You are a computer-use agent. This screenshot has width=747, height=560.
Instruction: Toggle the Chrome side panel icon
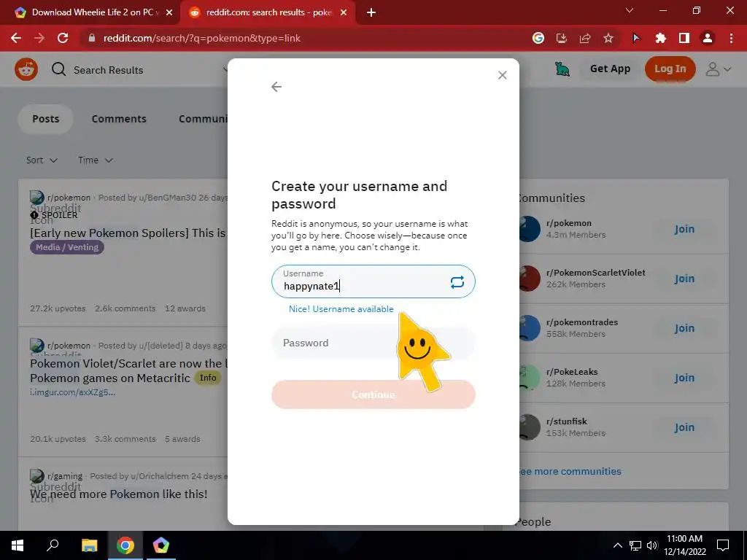pos(684,38)
